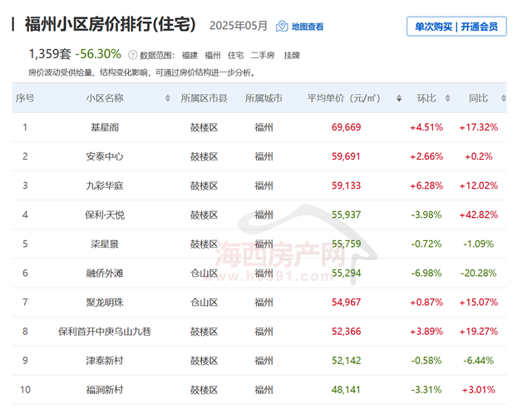Image resolution: width=532 pixels, height=414 pixels.
Task: Click the +3.01% year-on-year value
Action: 479,390
